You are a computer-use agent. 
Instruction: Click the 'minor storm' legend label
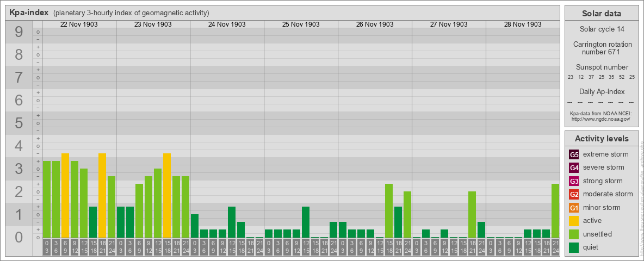602,208
